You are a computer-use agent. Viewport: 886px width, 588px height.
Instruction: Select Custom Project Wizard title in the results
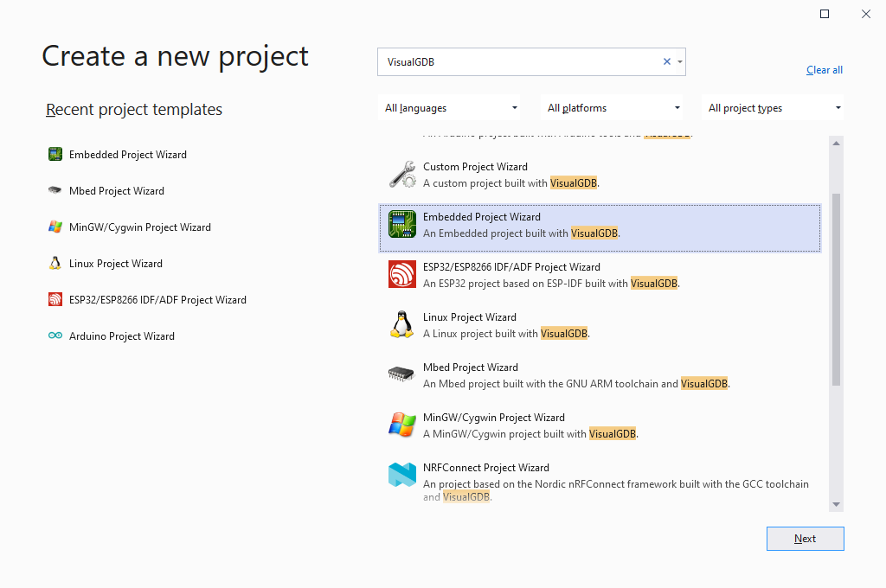click(x=475, y=167)
